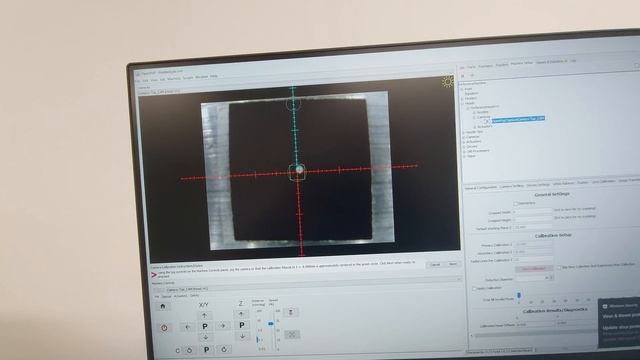Screen dimensions: 640x360
Task: Jog X/Y up with the arrow button
Action: tap(204, 315)
